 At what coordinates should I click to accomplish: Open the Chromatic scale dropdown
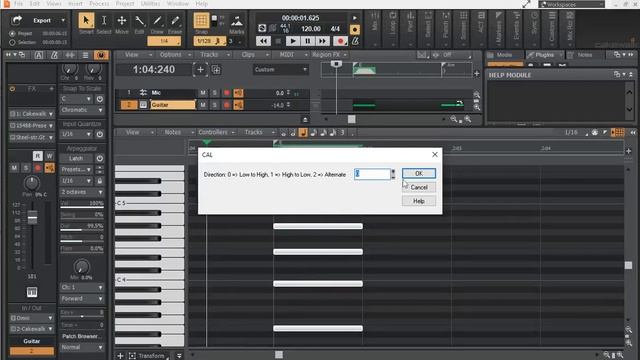tap(82, 110)
